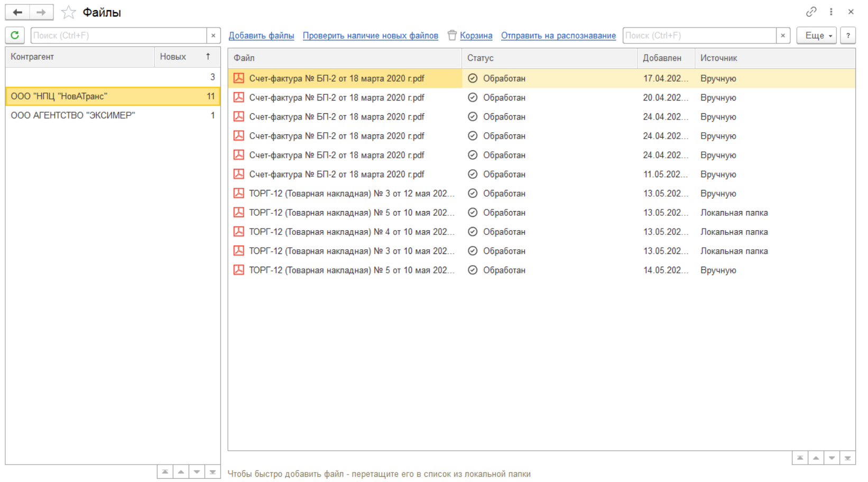Open the Еще dropdown menu
Screen dimensions: 868x482
(817, 35)
